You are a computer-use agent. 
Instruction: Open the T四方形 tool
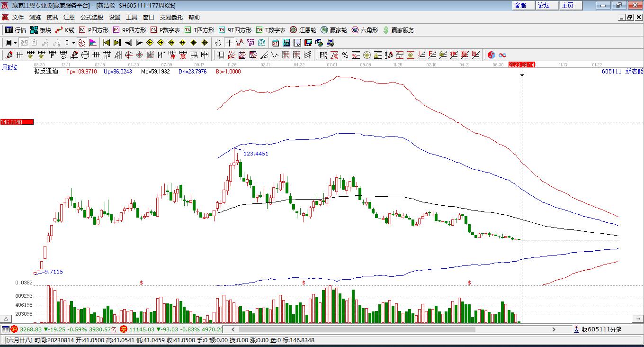tap(199, 30)
